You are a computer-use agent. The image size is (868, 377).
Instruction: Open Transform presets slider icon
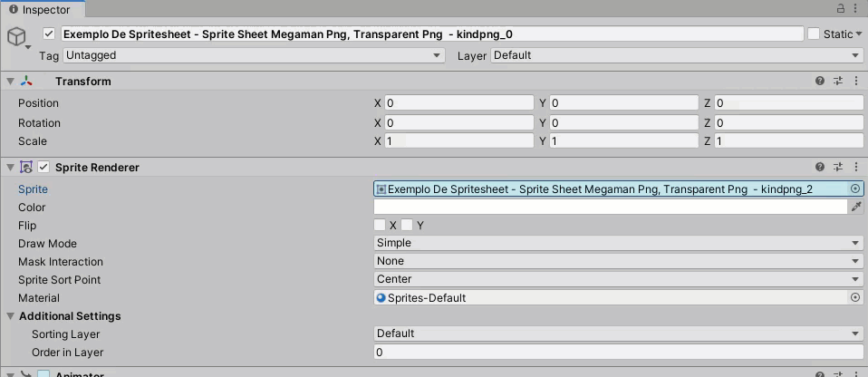click(x=838, y=81)
